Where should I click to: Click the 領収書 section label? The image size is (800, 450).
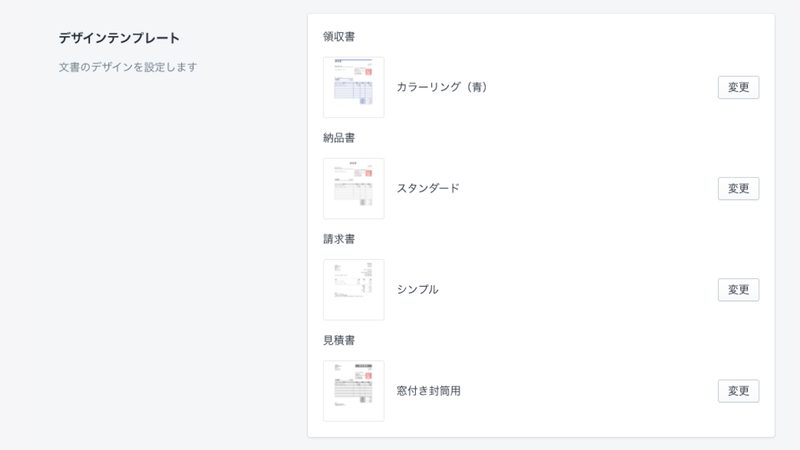pyautogui.click(x=339, y=37)
